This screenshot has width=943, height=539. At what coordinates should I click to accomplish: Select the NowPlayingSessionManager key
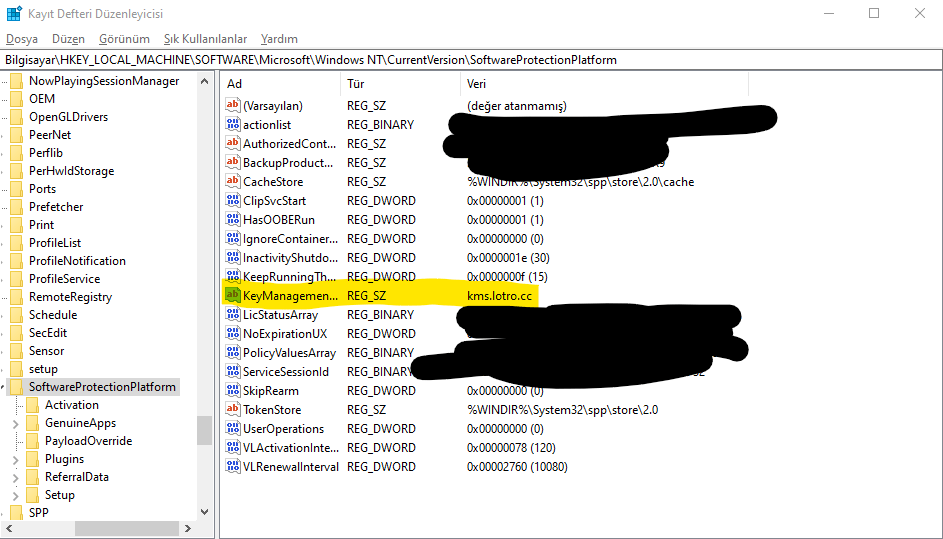104,81
